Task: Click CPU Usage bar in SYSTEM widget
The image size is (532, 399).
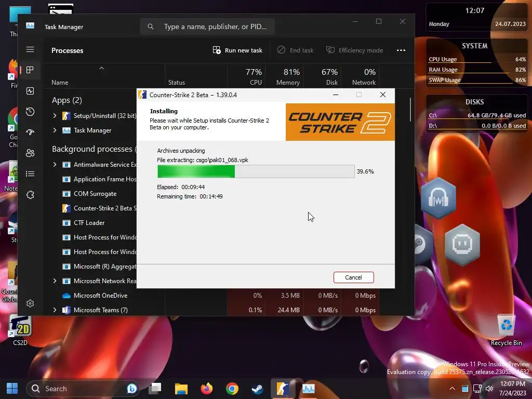Action: (477, 59)
